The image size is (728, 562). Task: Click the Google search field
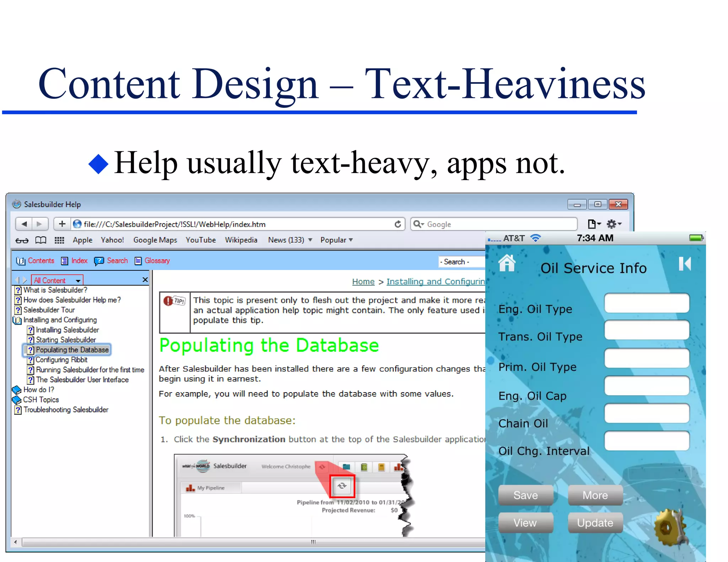pos(494,224)
